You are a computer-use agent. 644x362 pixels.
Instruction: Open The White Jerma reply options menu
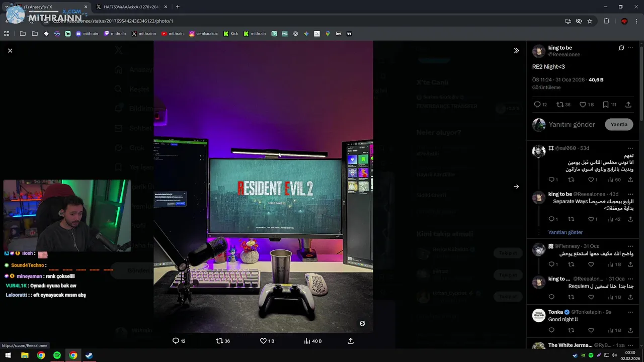tap(630, 345)
